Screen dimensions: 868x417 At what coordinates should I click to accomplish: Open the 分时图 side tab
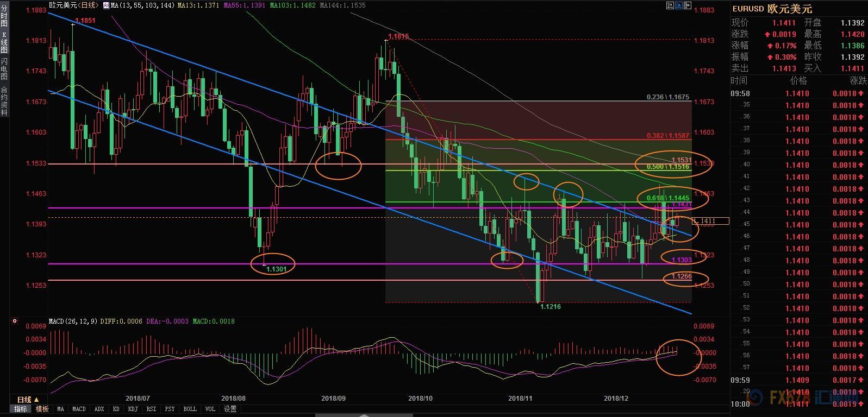[x=4, y=16]
